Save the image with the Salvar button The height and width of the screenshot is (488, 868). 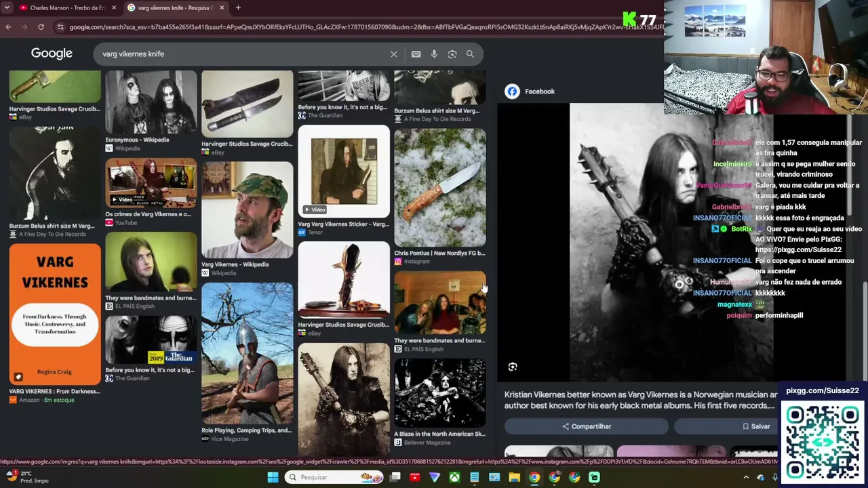(755, 426)
